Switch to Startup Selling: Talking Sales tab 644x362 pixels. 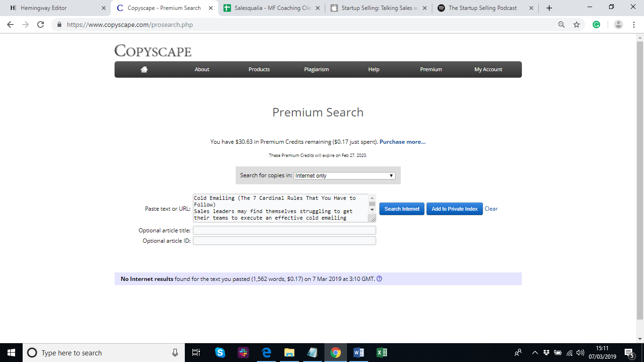pos(379,8)
